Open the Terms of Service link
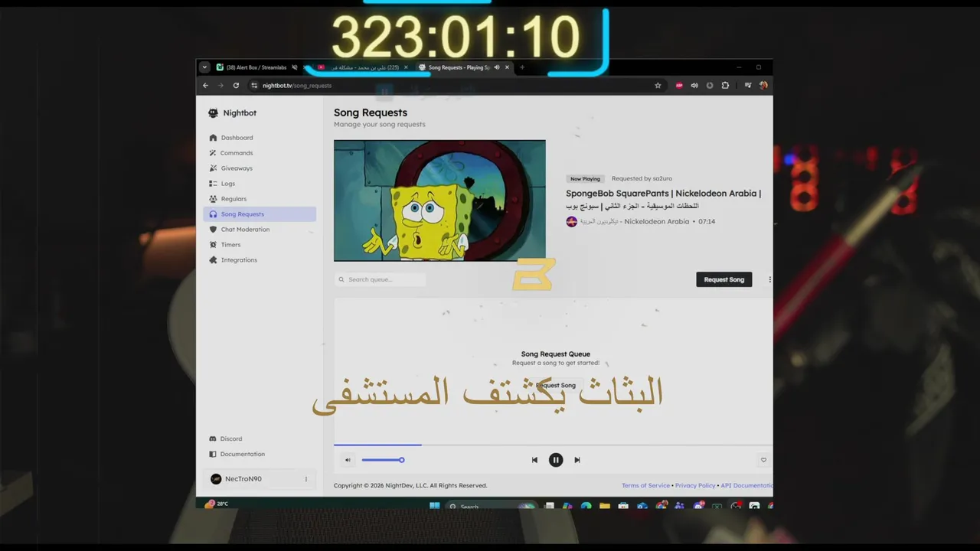Viewport: 980px width, 551px height. click(645, 485)
